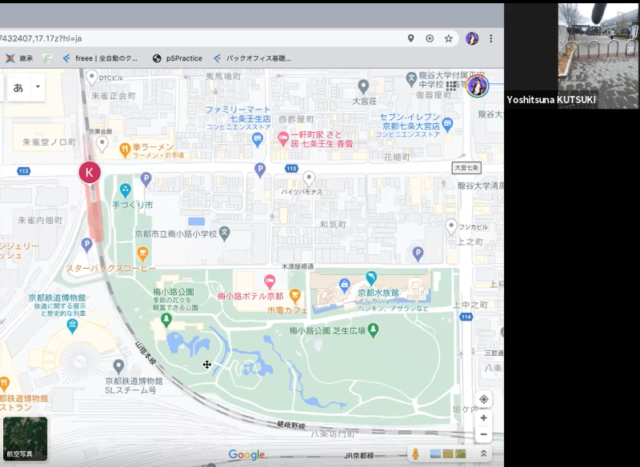Viewport: 640px width, 467px height.
Task: Click the Umekoji Hotel Kyoto pin
Action: [269, 281]
